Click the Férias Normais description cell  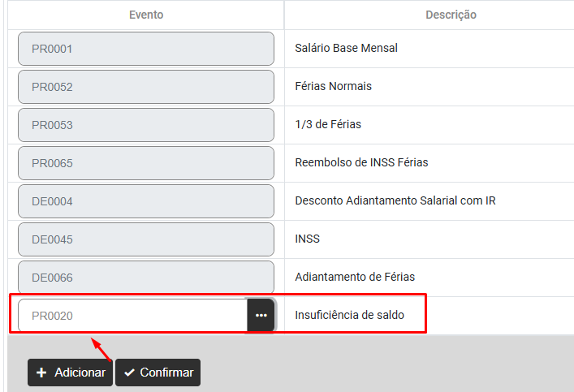tap(333, 87)
